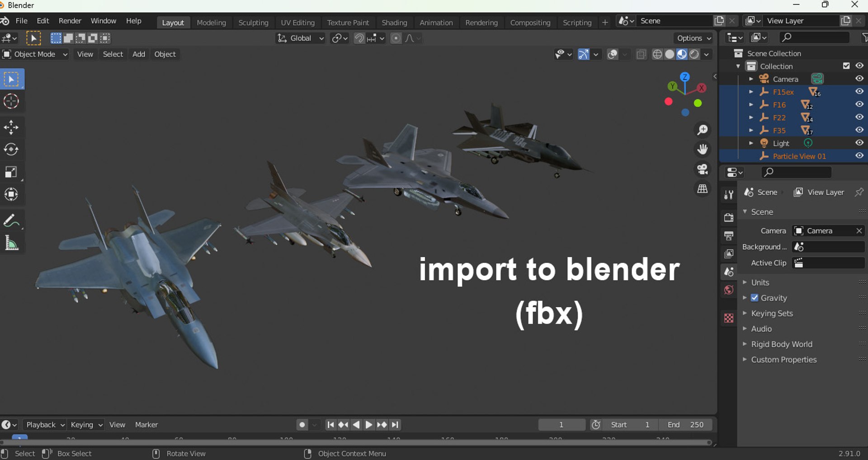Switch to solid viewport shading

coord(670,55)
